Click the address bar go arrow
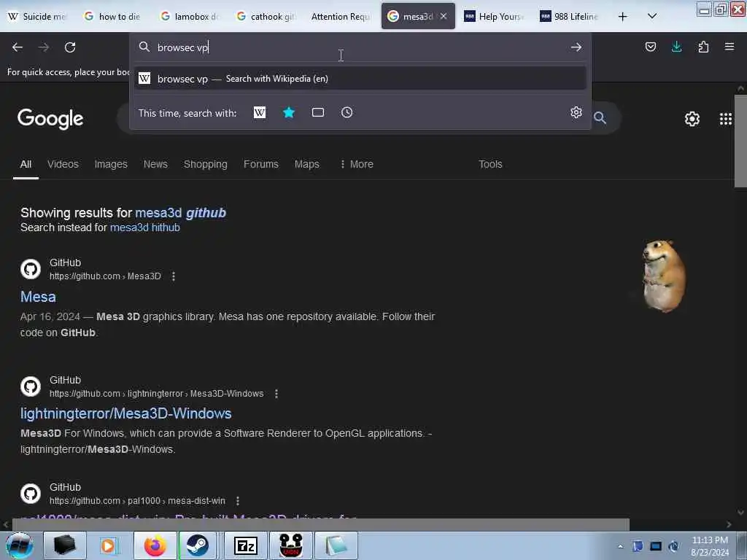The width and height of the screenshot is (747, 560). coord(576,47)
